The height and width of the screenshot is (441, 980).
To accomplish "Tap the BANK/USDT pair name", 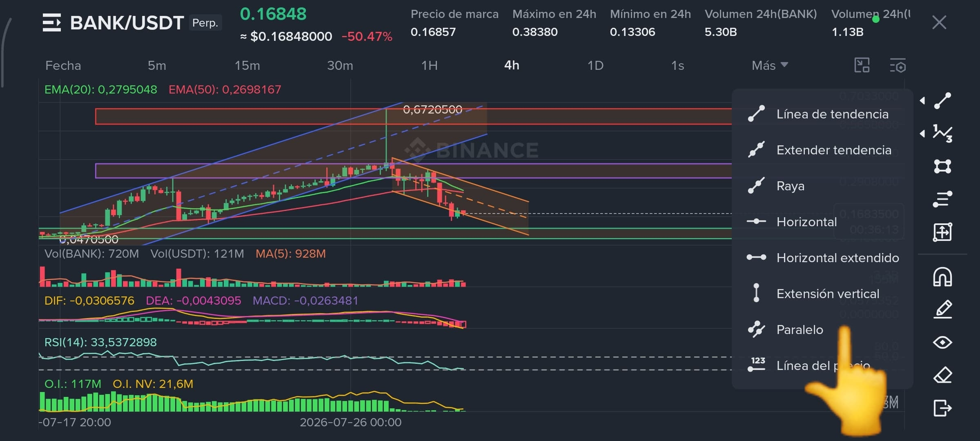I will (127, 23).
